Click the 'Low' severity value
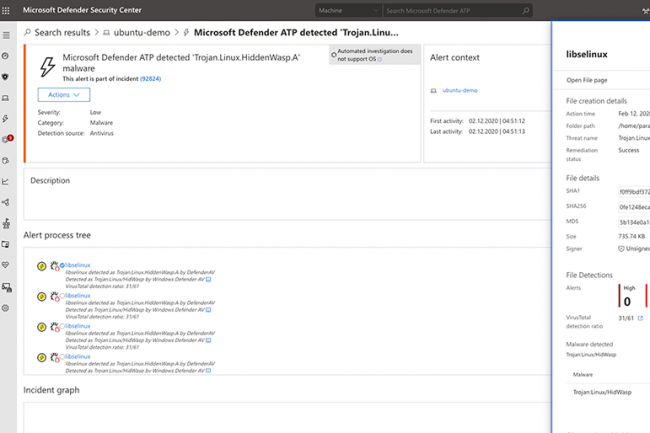Screen dimensions: 650x433 pyautogui.click(x=95, y=112)
